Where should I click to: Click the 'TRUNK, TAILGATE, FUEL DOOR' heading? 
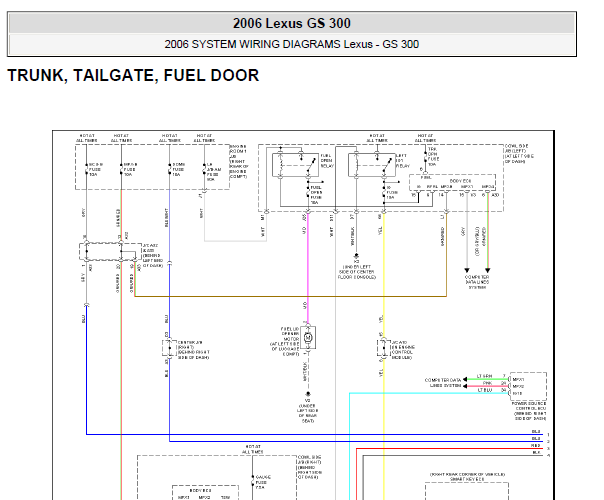133,75
